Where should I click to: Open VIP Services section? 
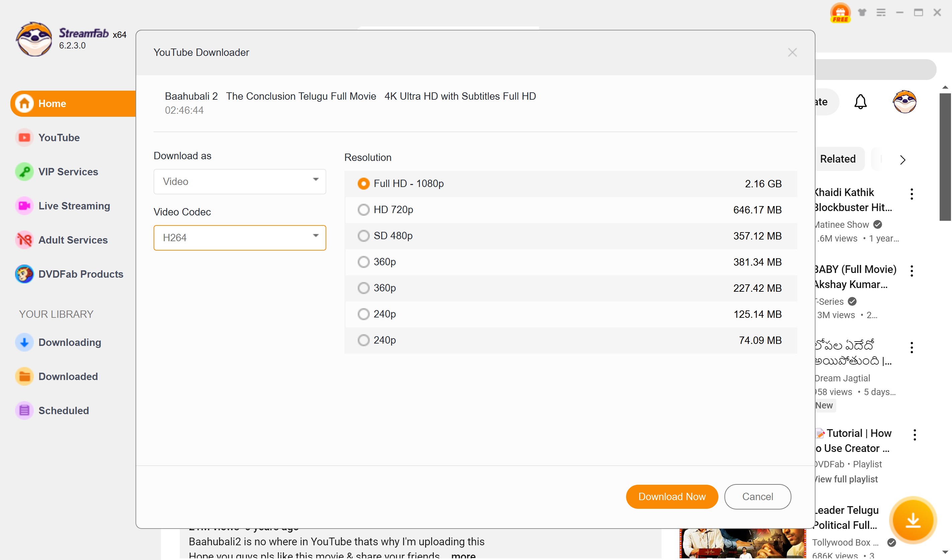pyautogui.click(x=68, y=171)
